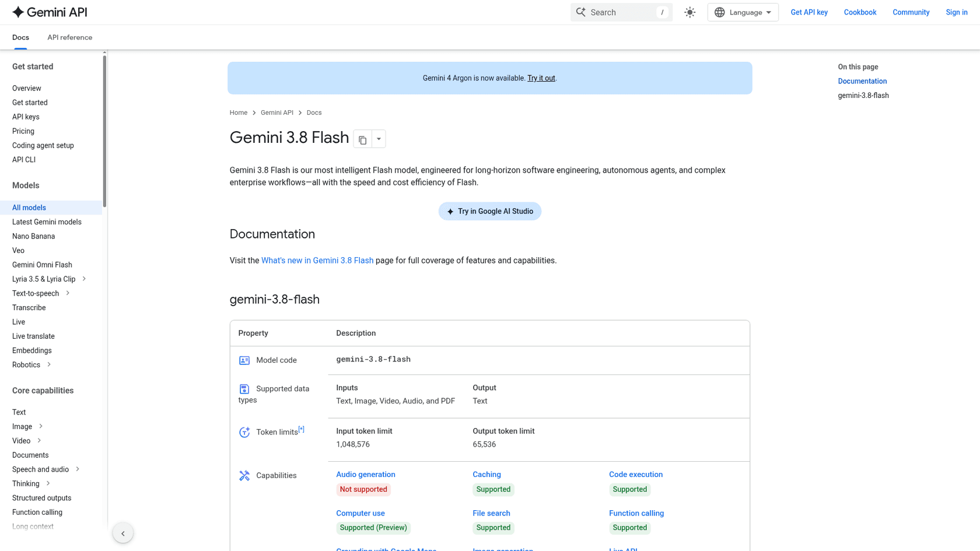Go to the Cookbook link

(x=860, y=12)
